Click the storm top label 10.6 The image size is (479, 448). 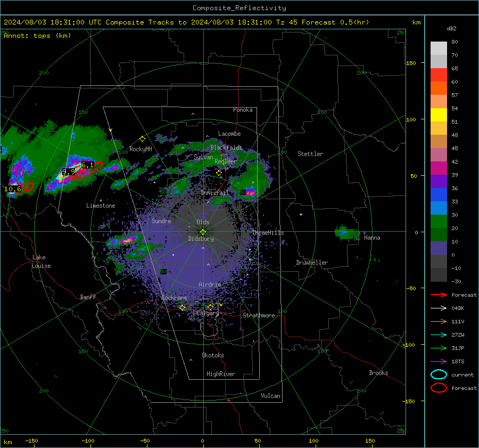point(13,189)
